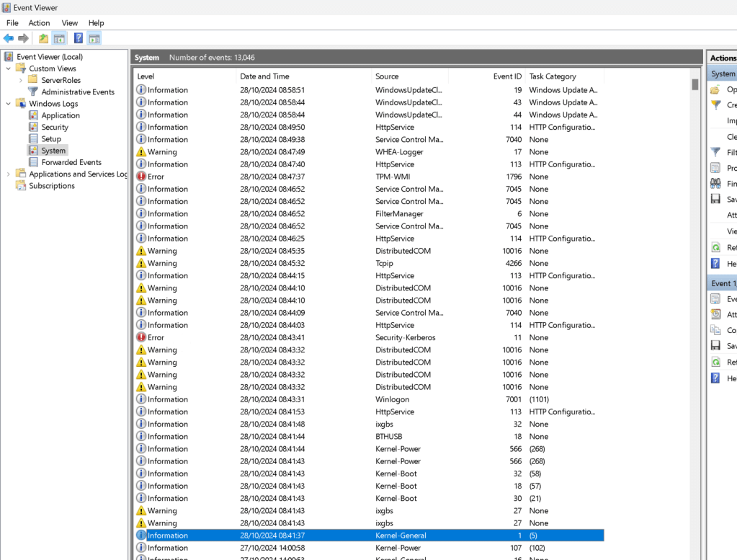Click the Up one level folder icon
This screenshot has height=560, width=737.
[x=43, y=38]
